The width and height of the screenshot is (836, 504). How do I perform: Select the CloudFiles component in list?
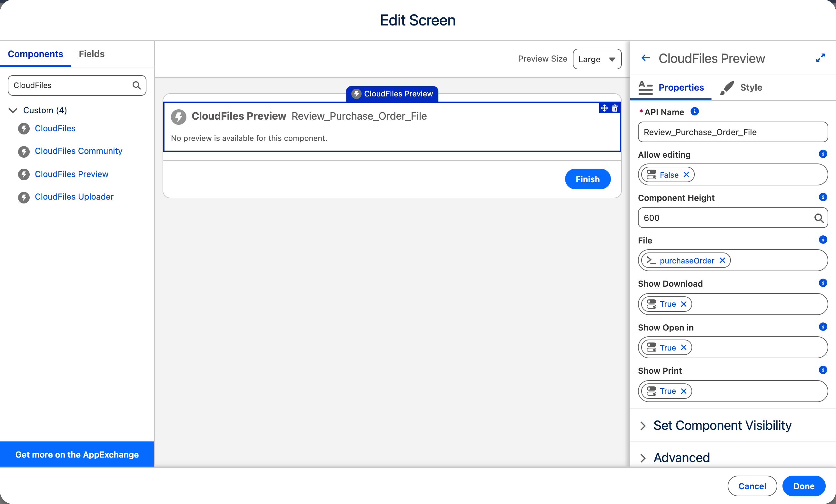(x=55, y=128)
